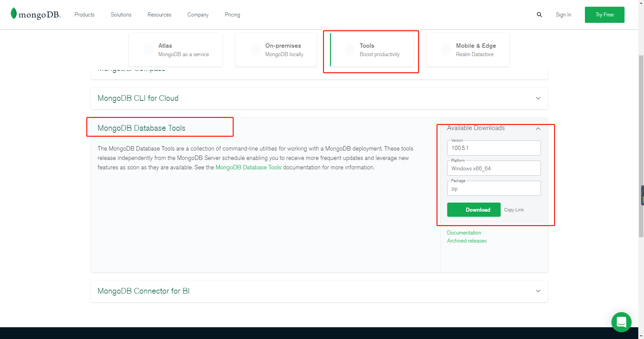Click the MongoDB leaf logo
644x339 pixels.
coord(13,14)
